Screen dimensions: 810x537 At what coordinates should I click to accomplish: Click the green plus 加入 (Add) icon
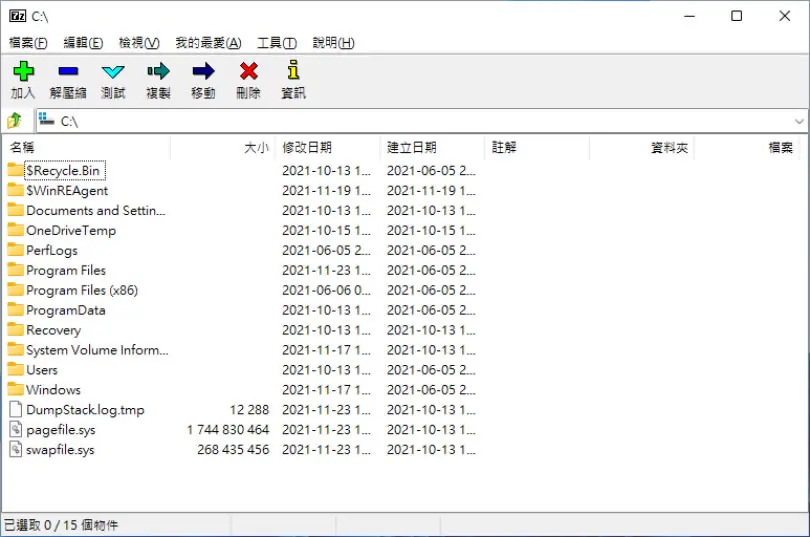23,71
